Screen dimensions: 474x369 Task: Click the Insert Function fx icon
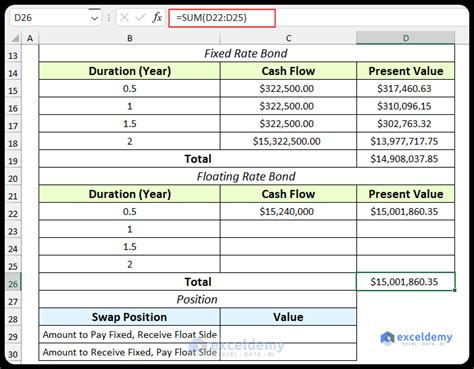(x=157, y=17)
